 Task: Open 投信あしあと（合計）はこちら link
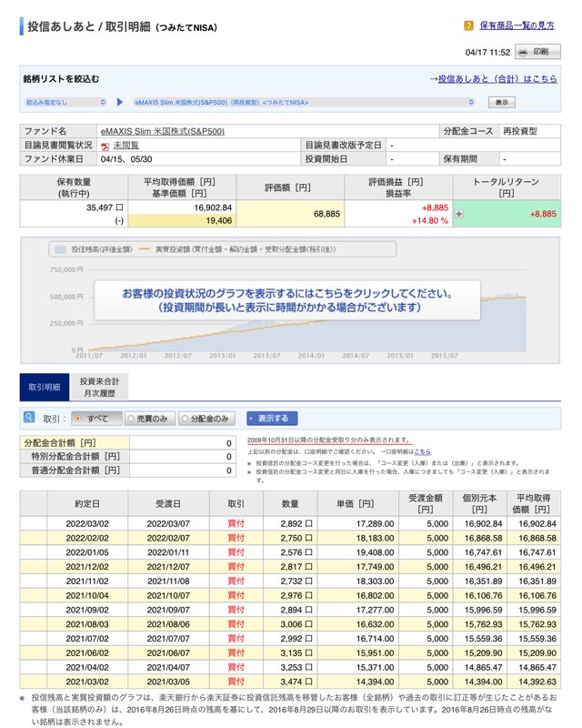pos(497,79)
